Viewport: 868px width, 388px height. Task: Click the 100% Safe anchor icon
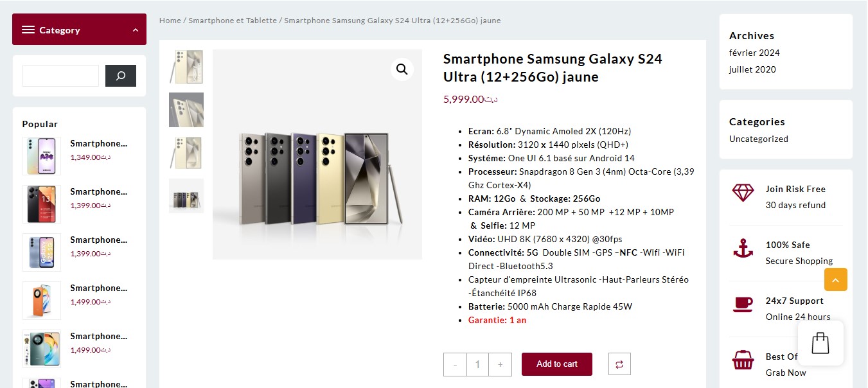point(743,249)
